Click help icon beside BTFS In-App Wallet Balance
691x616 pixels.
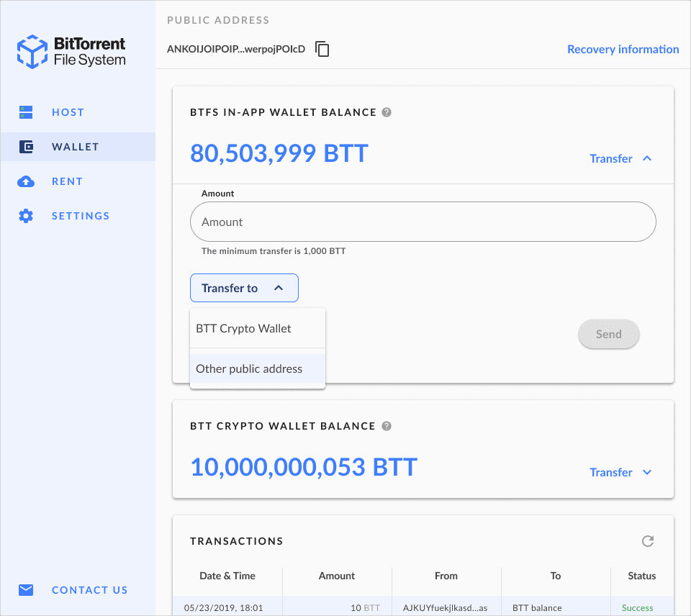[387, 112]
